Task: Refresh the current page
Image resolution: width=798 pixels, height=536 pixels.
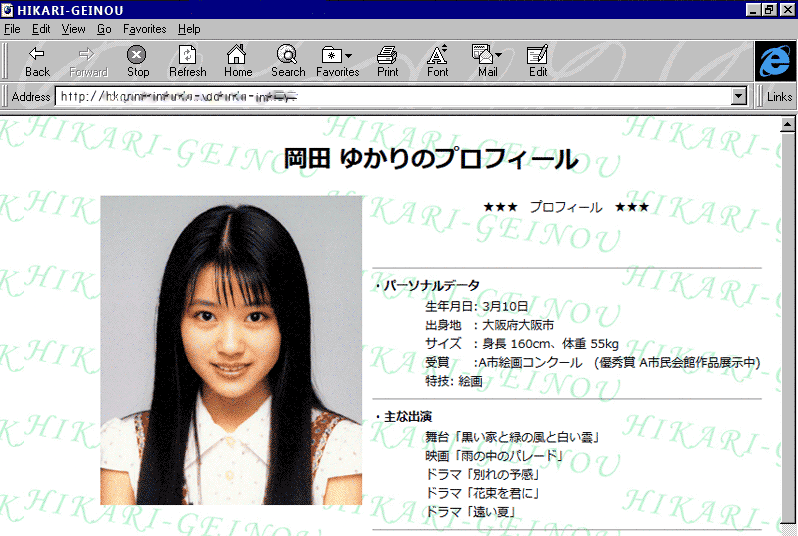Action: point(187,61)
